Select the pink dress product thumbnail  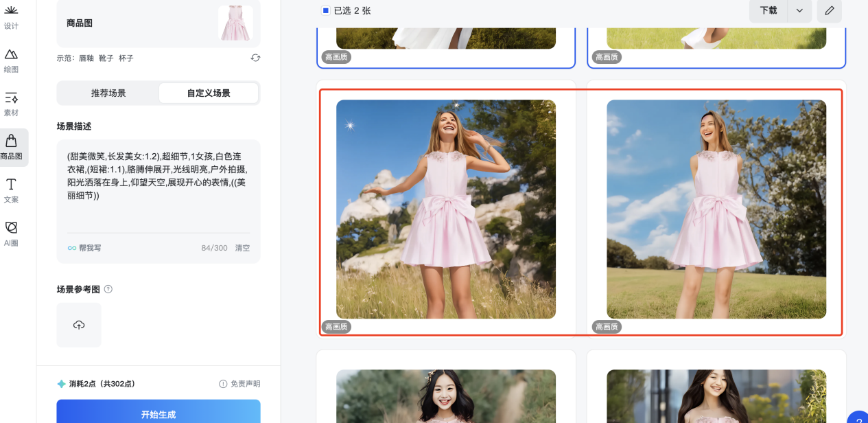[x=235, y=23]
